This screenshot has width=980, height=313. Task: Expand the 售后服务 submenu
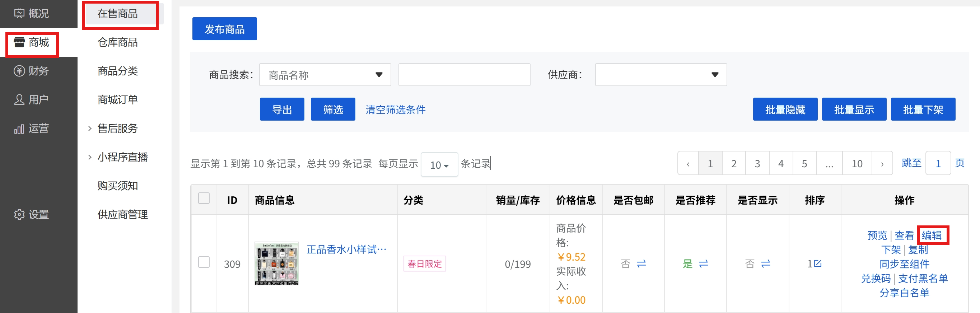(x=117, y=129)
